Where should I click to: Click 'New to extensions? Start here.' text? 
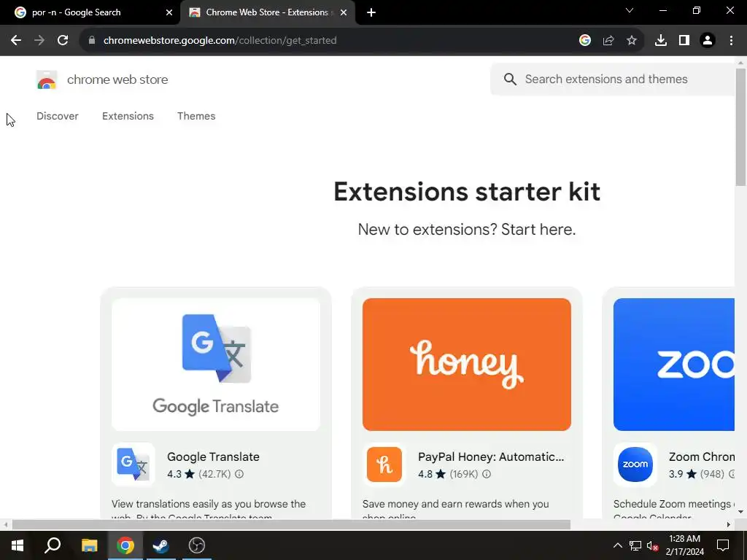tap(466, 230)
